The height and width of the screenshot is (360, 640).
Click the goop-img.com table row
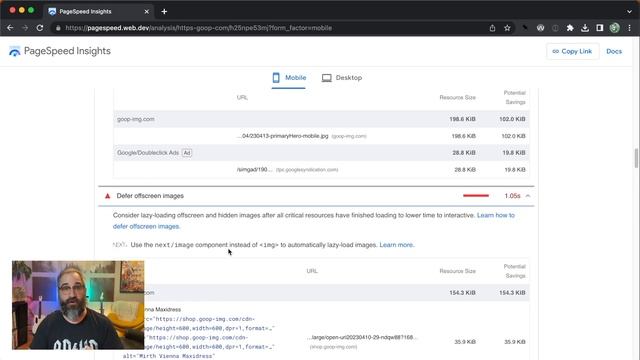tap(321, 119)
